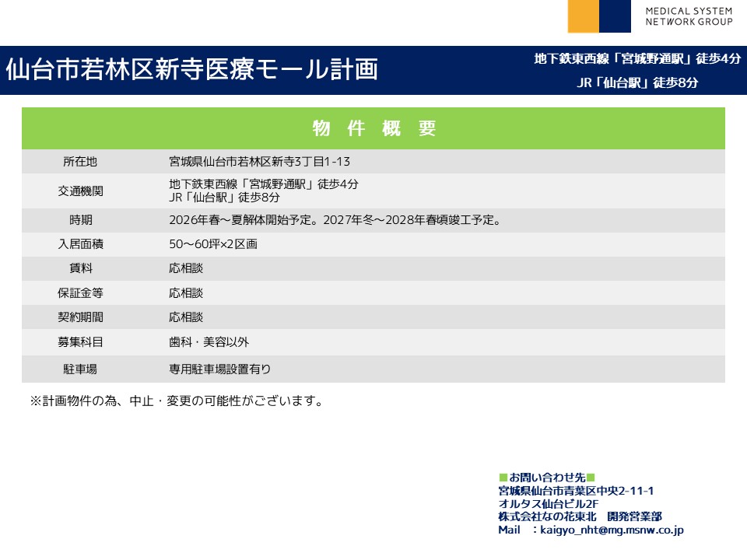Click the MEDICAL SYSTEM NETWORK GROUP logo text
The image size is (747, 560).
[x=688, y=16]
